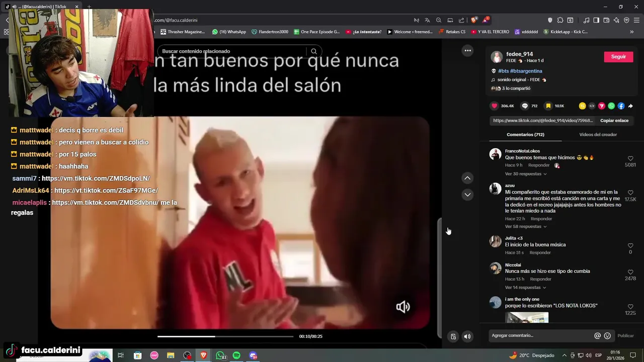This screenshot has width=644, height=362.
Task: Like the video with the heart icon
Action: coord(494,106)
